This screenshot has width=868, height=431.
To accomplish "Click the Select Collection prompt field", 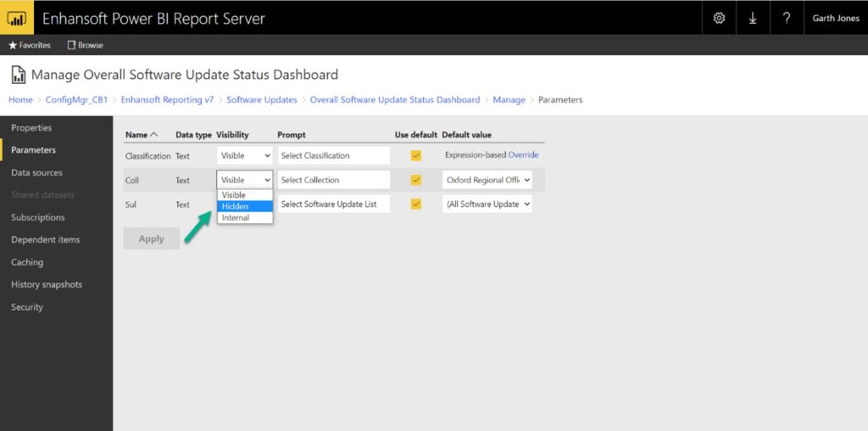I will (333, 180).
